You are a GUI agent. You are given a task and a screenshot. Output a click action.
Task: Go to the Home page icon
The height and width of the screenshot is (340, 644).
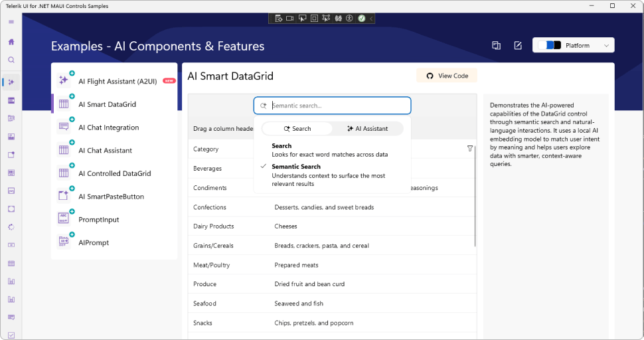coord(11,42)
